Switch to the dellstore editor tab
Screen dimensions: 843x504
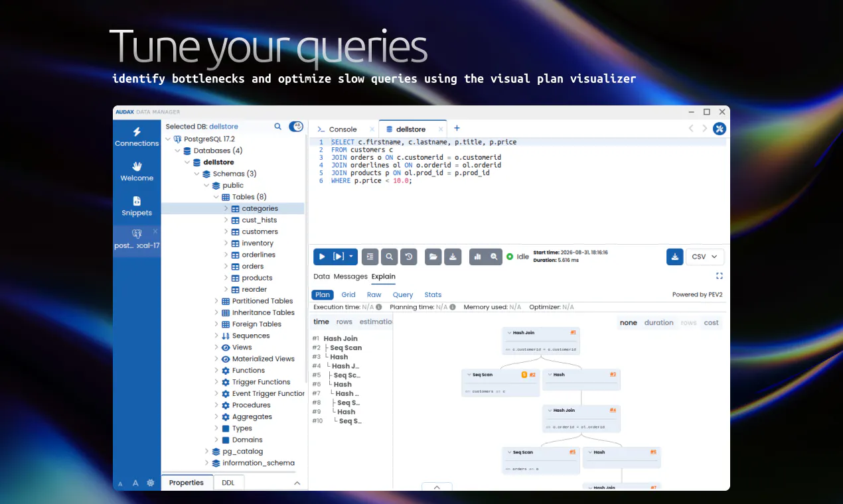(x=411, y=129)
